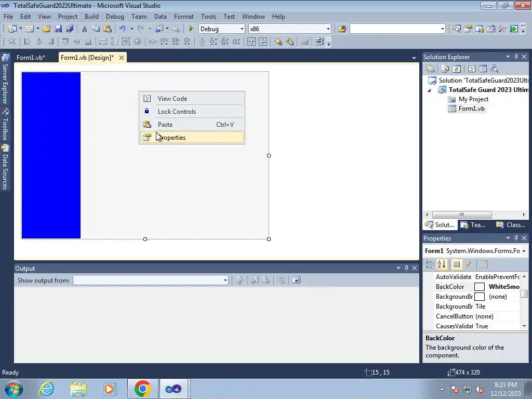Open the x86 platform dropdown

(x=328, y=29)
